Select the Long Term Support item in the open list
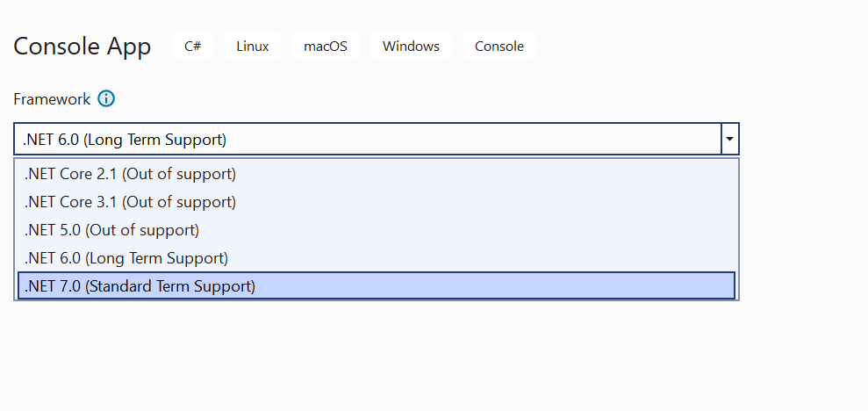 tap(377, 258)
